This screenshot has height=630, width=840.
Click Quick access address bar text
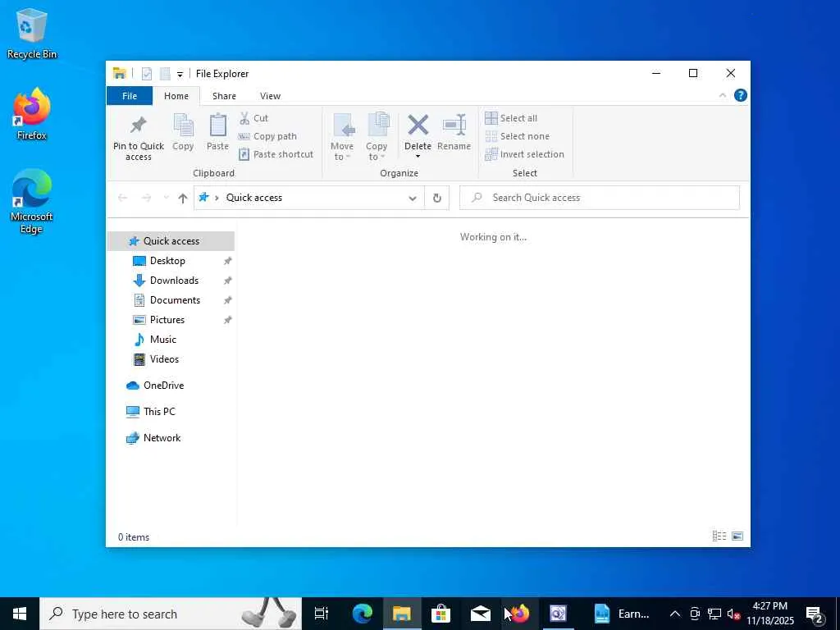click(254, 198)
